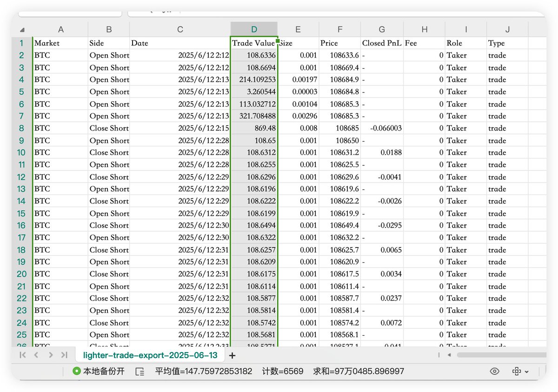Select column D header

[x=254, y=29]
